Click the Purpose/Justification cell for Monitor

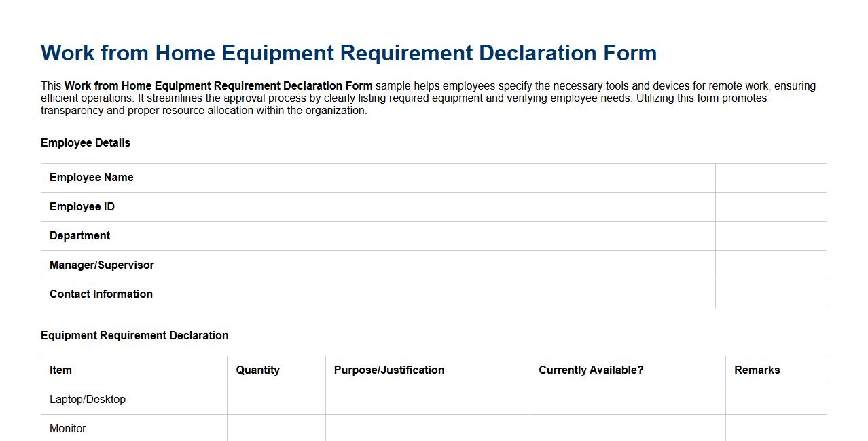427,428
